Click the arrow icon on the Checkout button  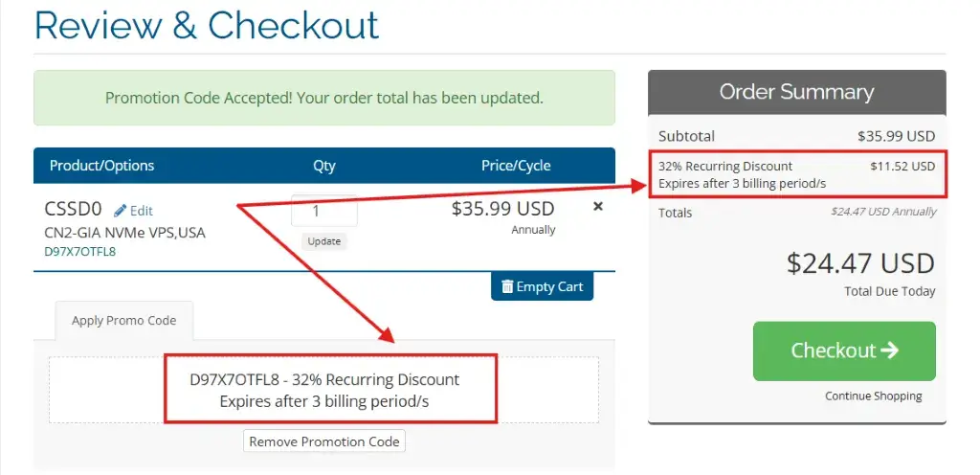(x=889, y=350)
